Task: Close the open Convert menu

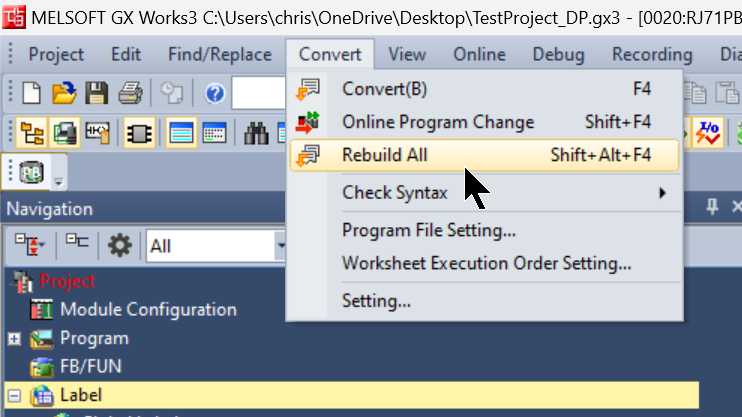Action: coord(330,54)
